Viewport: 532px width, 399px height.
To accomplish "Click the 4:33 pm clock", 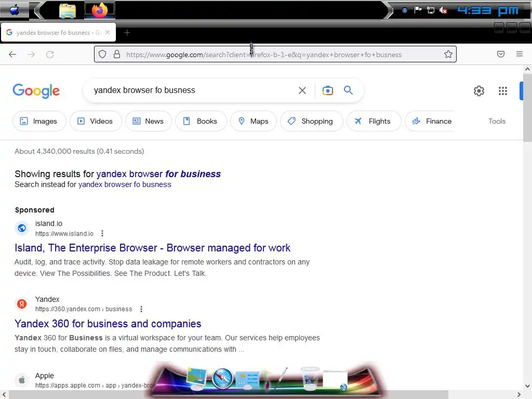I will tap(488, 10).
